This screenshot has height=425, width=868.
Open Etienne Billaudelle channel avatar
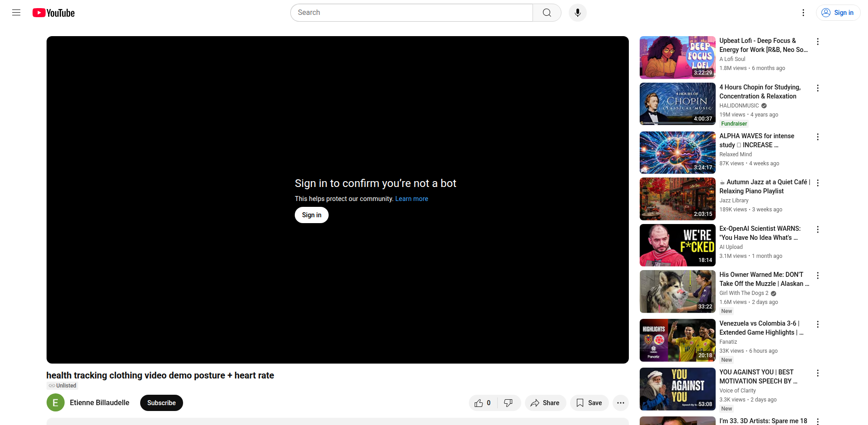pyautogui.click(x=56, y=403)
